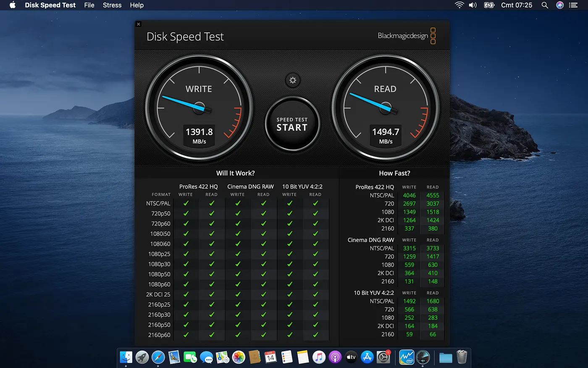The width and height of the screenshot is (588, 368).
Task: Select the 2K DCI 25 format row label
Action: click(x=158, y=294)
